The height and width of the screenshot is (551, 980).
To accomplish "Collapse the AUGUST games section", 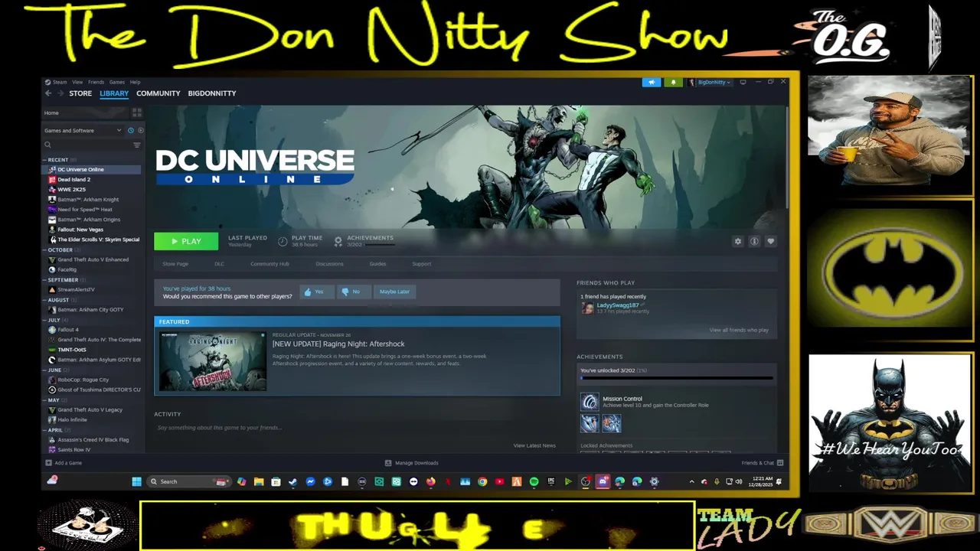I will tap(44, 300).
